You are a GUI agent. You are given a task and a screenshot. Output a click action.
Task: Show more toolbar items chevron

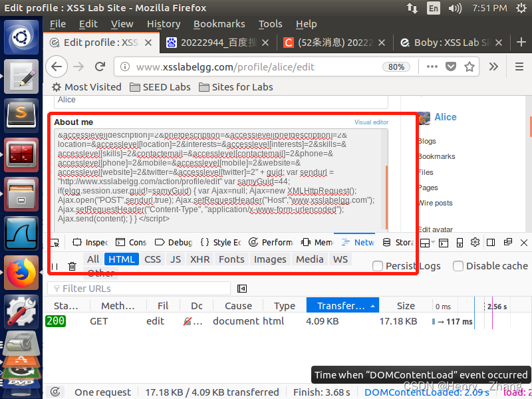pos(493,66)
